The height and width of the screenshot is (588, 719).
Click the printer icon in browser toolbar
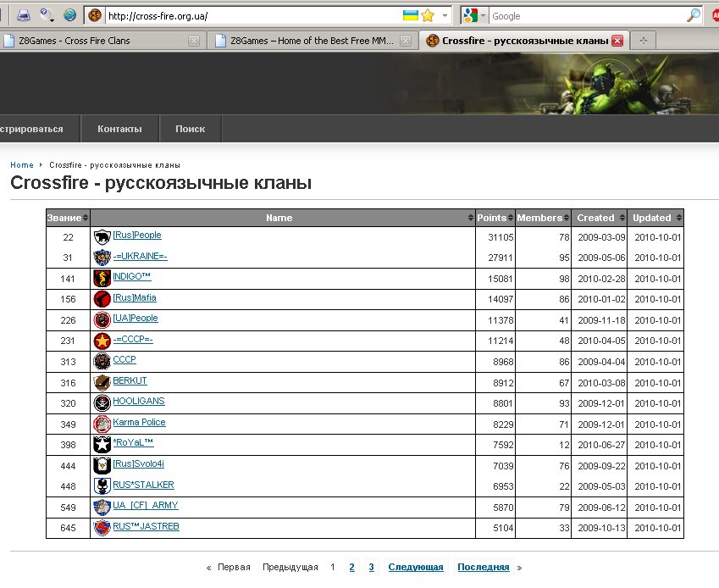point(24,15)
